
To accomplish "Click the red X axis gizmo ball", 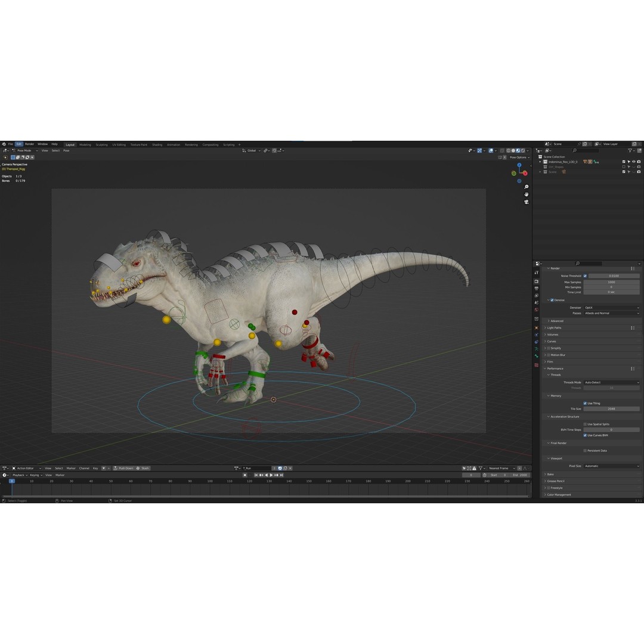I will pos(525,174).
